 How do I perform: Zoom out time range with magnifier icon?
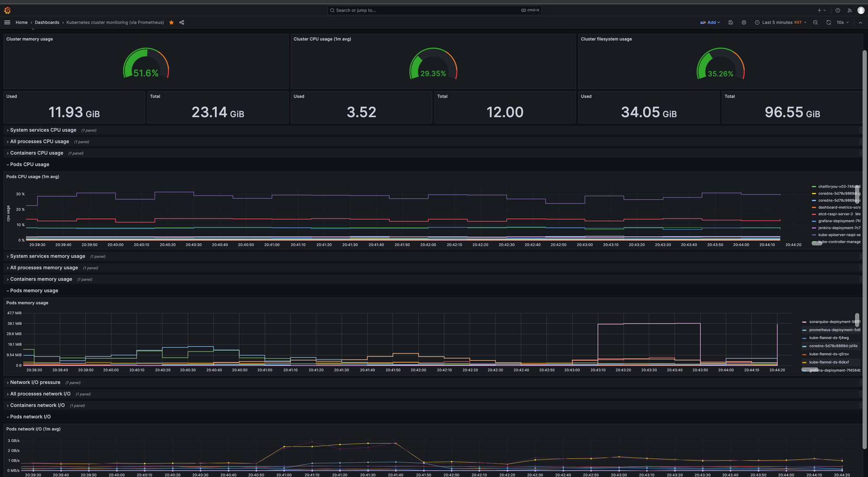click(x=815, y=23)
